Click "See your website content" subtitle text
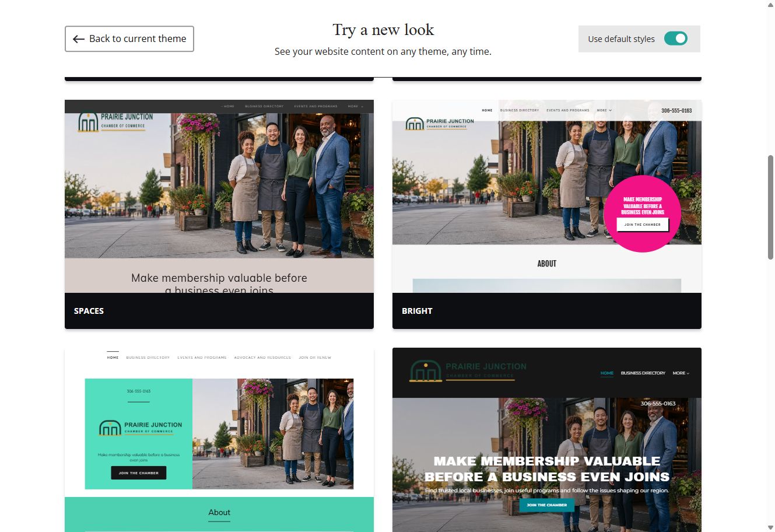This screenshot has width=775, height=532. (383, 51)
